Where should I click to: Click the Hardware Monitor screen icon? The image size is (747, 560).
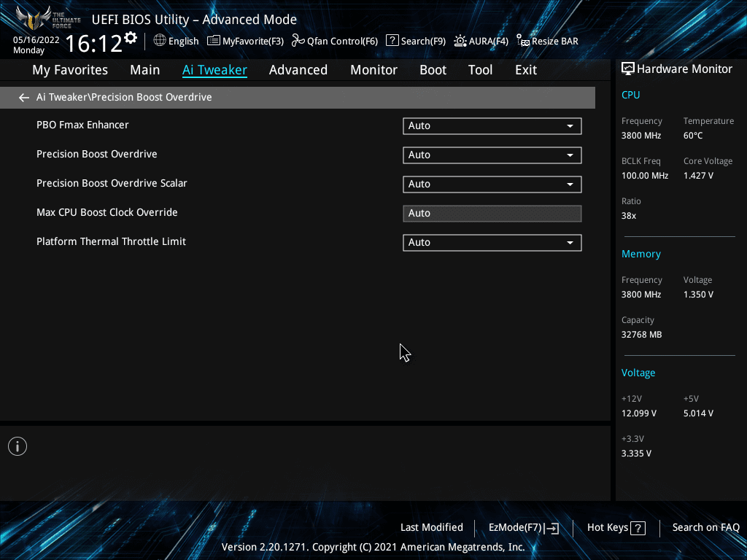pyautogui.click(x=628, y=69)
